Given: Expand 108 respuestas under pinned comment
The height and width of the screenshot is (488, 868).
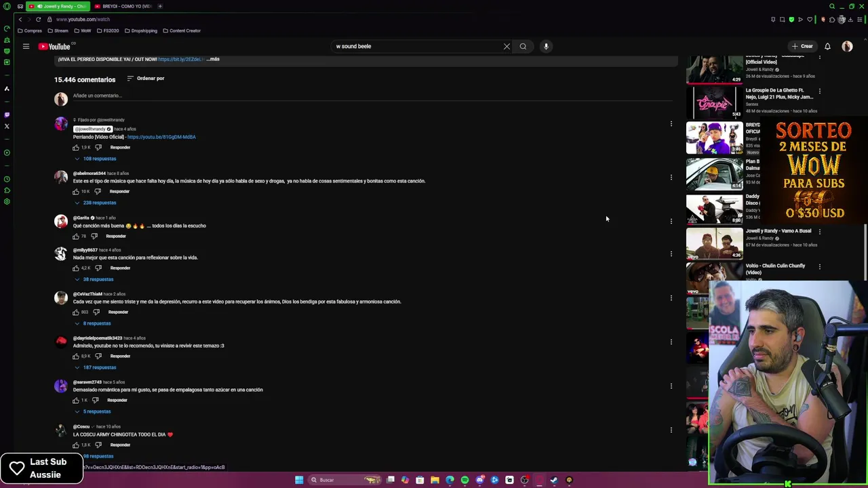Looking at the screenshot, I should pos(96,159).
